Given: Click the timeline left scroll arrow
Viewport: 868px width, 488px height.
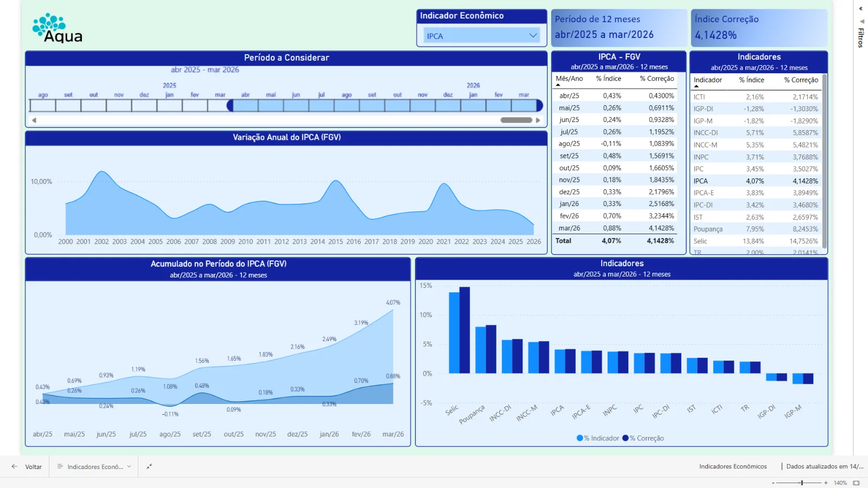Looking at the screenshot, I should pyautogui.click(x=34, y=120).
